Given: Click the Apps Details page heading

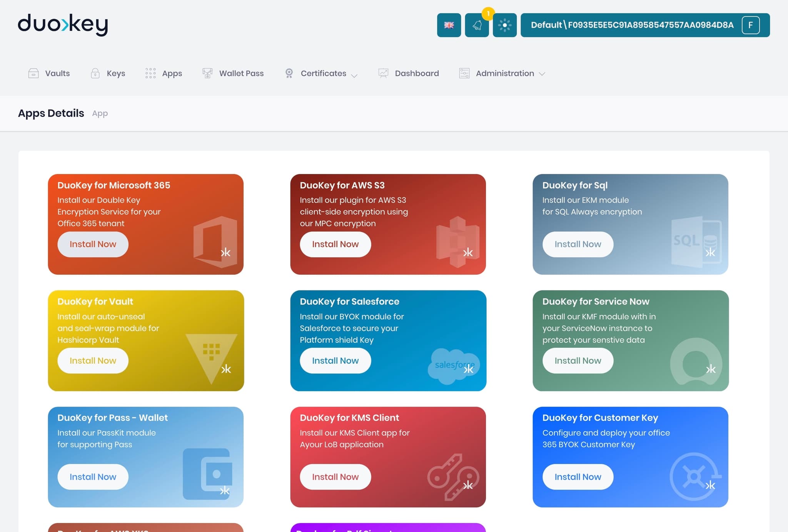Looking at the screenshot, I should point(51,113).
